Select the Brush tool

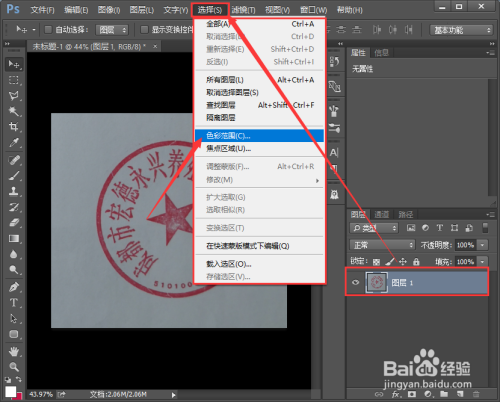14,175
